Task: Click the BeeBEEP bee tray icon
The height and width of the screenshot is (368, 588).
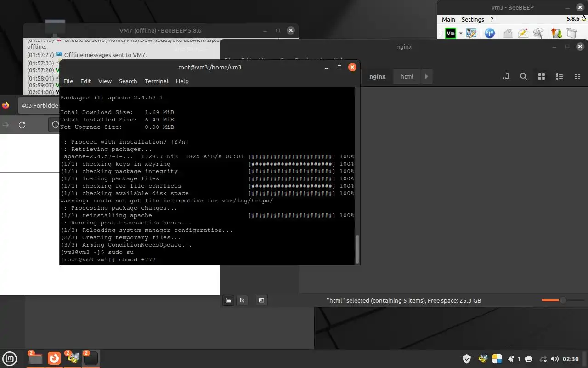Action: pyautogui.click(x=482, y=359)
